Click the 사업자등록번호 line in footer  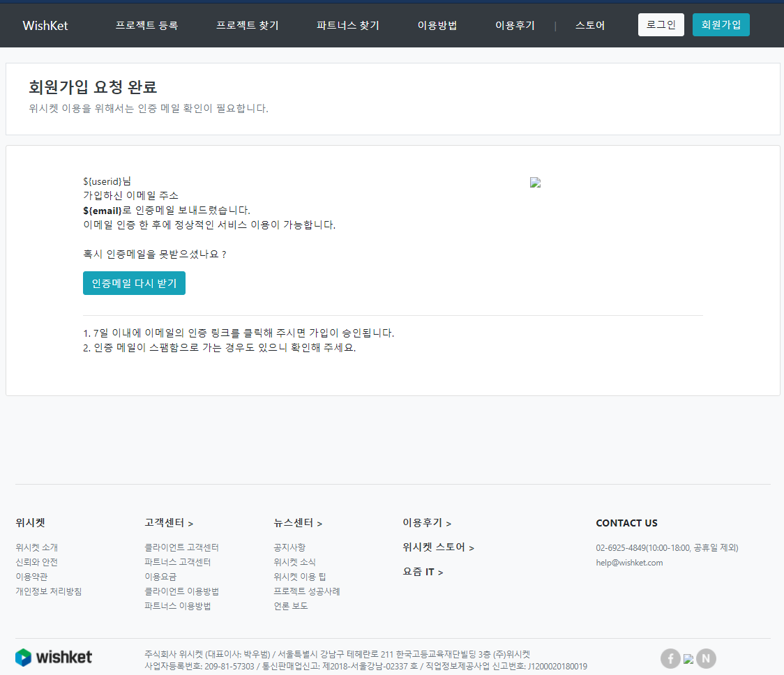[x=365, y=666]
